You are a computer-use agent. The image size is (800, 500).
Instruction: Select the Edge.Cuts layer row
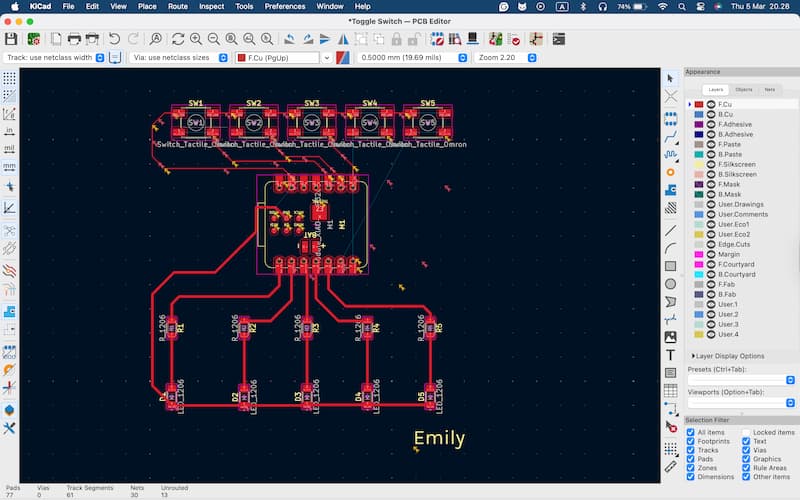(x=735, y=244)
